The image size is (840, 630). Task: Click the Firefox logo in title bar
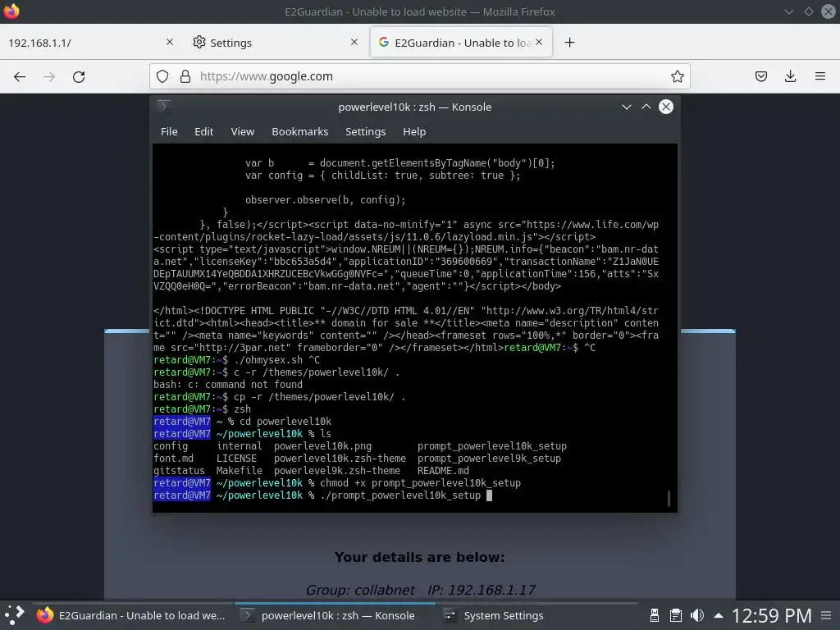pyautogui.click(x=11, y=11)
